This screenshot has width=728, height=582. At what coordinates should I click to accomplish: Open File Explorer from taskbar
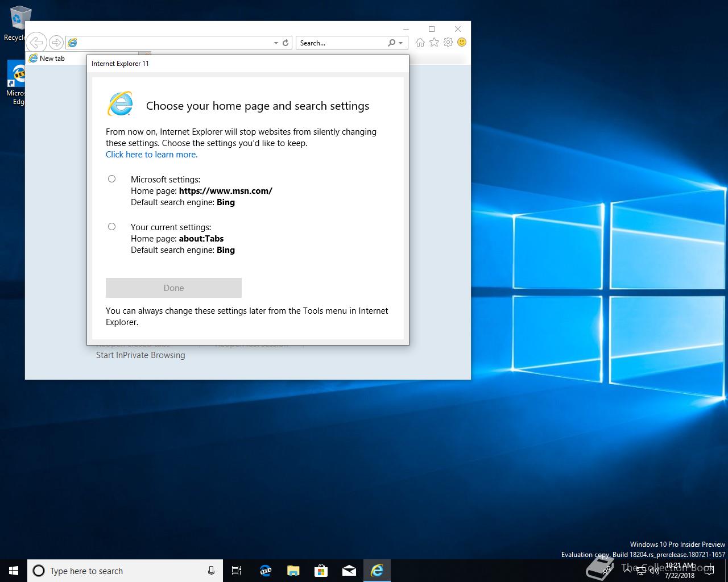click(293, 571)
